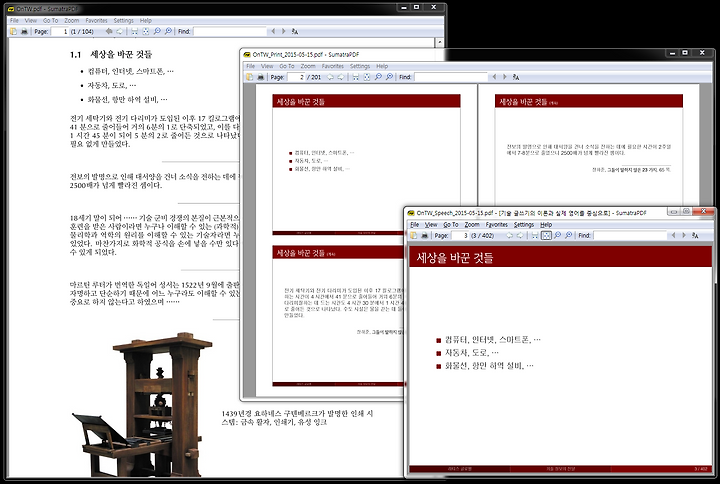Image resolution: width=720 pixels, height=484 pixels.
Task: Click first bulleted line on OnTW_Speech slide
Action: 489,340
